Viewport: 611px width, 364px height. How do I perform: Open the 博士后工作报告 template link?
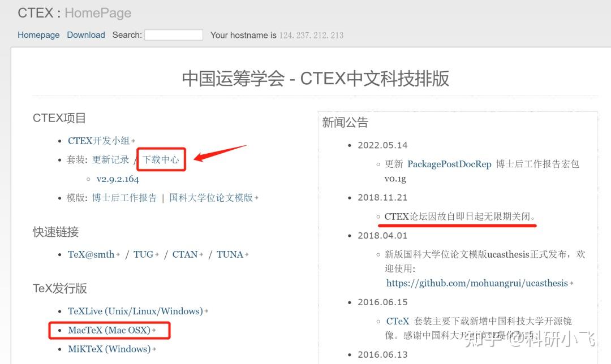coord(124,198)
